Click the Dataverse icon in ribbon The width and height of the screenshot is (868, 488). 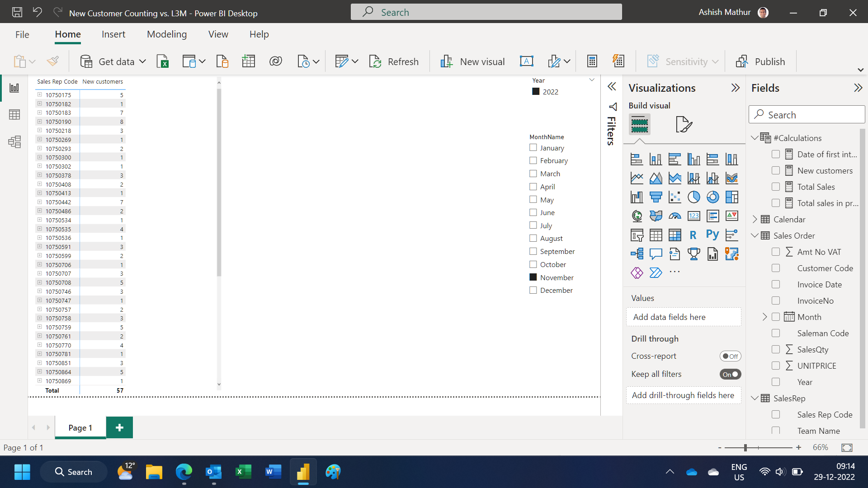(x=276, y=61)
